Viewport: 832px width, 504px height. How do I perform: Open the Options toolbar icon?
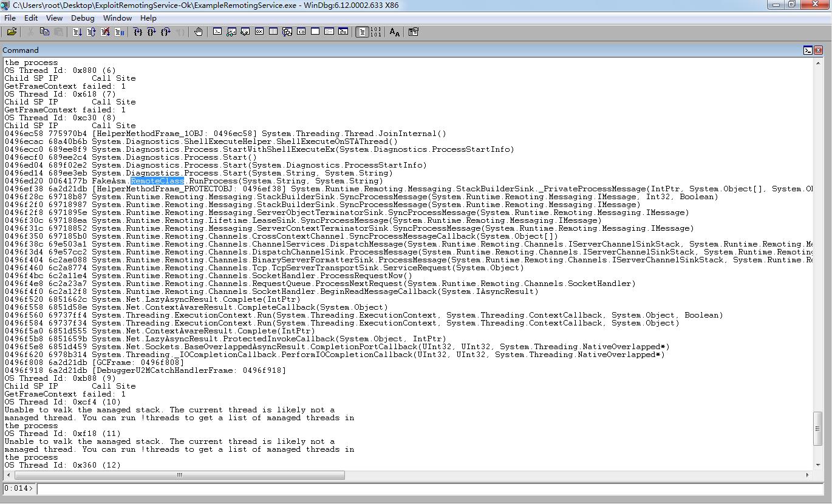414,32
